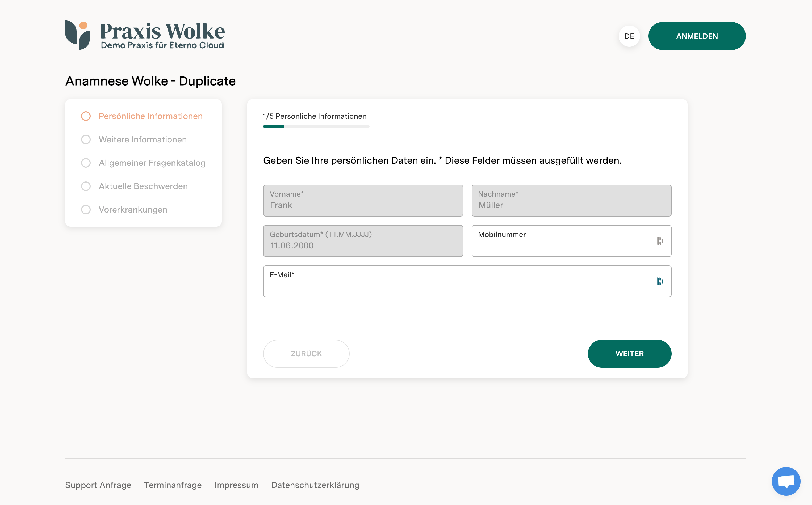Click the Vorname field containing Frank
The width and height of the screenshot is (812, 505).
pyautogui.click(x=363, y=200)
